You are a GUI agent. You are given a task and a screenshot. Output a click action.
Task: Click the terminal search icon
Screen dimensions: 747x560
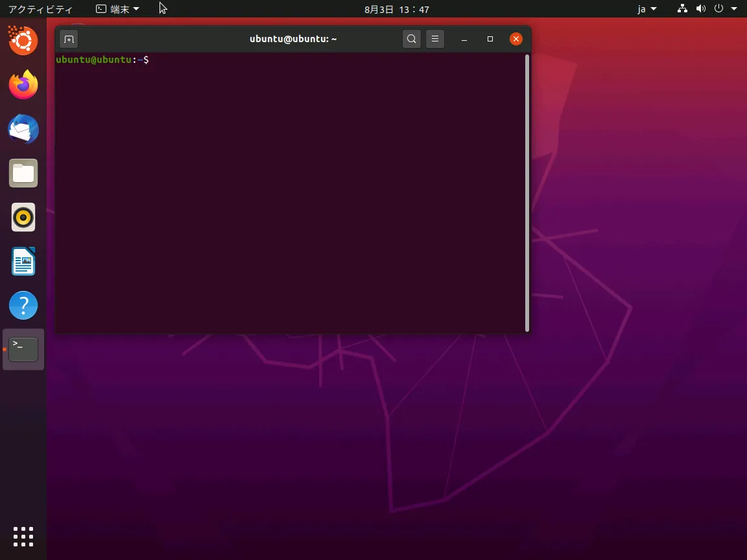click(x=411, y=39)
